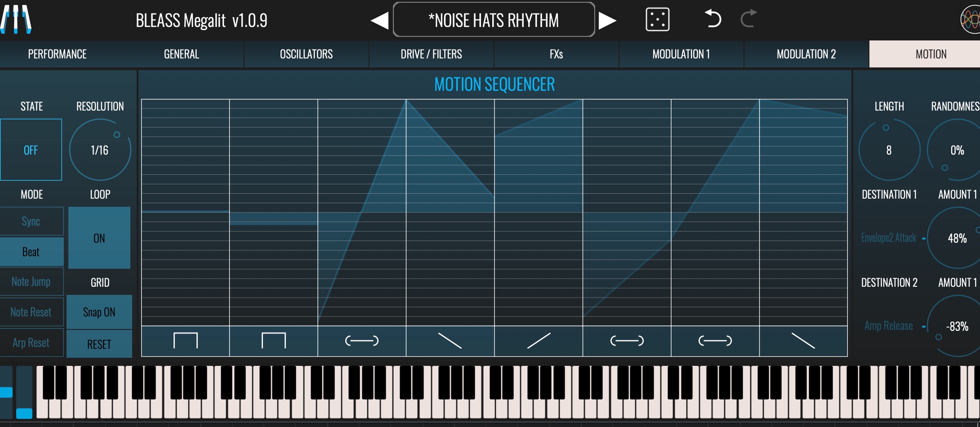The image size is (980, 427).
Task: Select the Note Jump mode button
Action: point(31,282)
